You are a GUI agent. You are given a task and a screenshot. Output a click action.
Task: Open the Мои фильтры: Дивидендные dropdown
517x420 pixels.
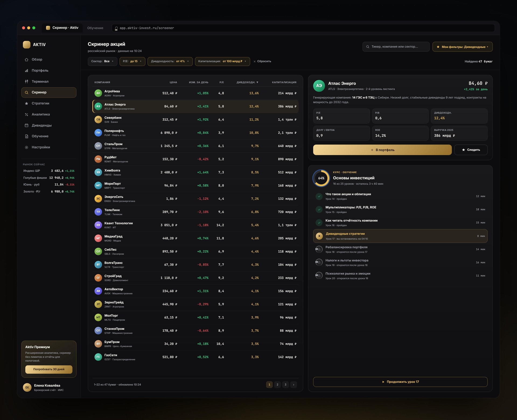pyautogui.click(x=462, y=47)
